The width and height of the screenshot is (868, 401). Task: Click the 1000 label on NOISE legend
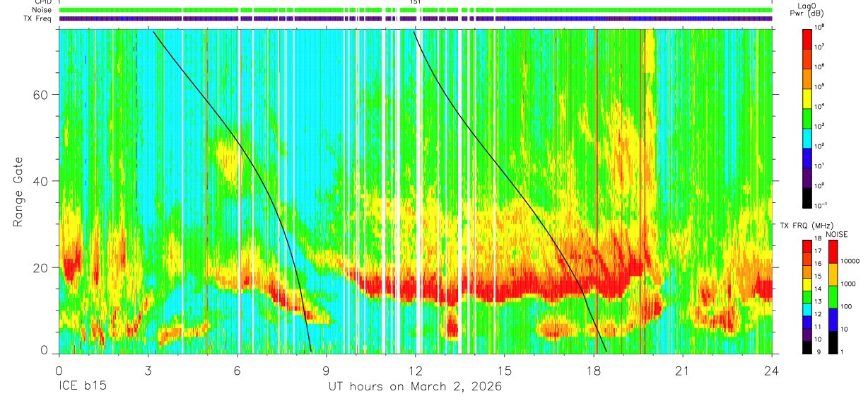coord(848,284)
